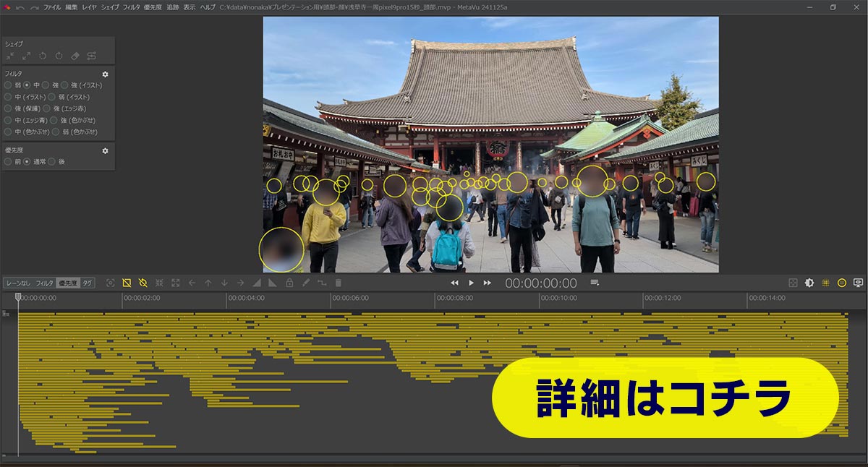This screenshot has width=868, height=467.
Task: Click the shrink arrows icon in シェイプ panel
Action: tap(10, 56)
